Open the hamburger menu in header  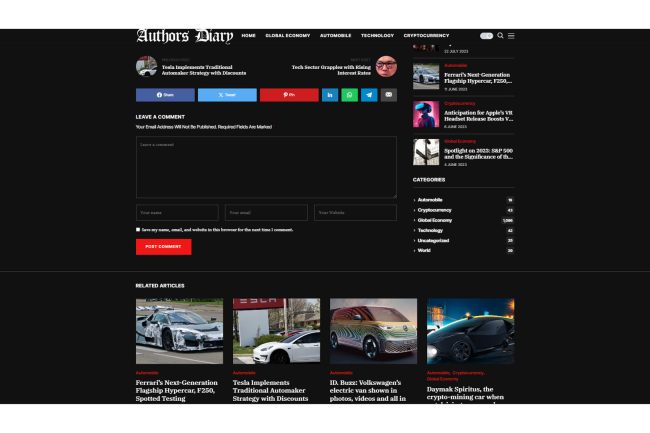[x=511, y=35]
